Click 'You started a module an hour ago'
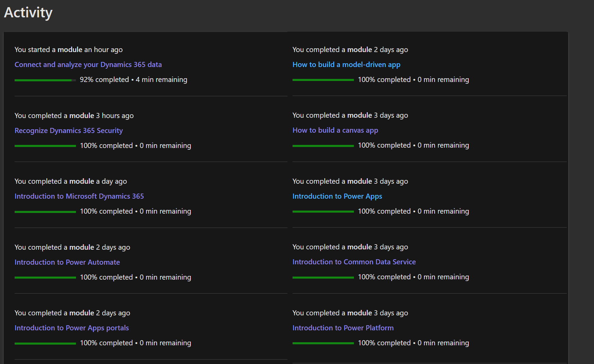This screenshot has height=364, width=594. click(68, 50)
